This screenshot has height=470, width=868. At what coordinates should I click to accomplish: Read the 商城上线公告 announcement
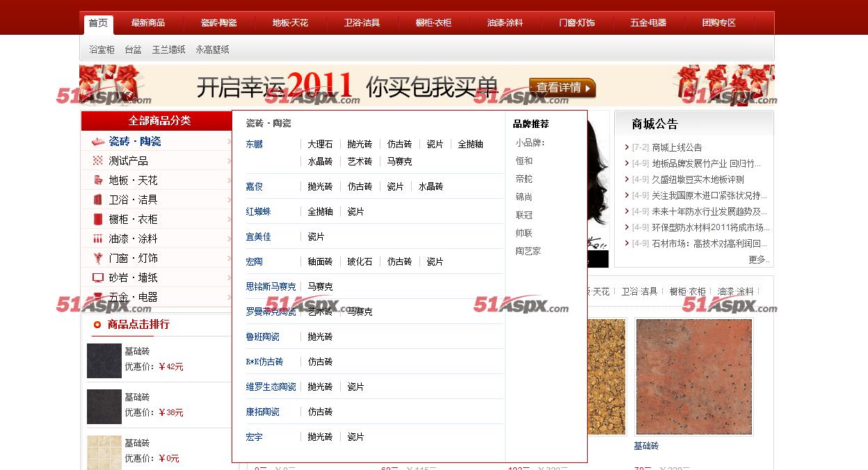point(677,147)
